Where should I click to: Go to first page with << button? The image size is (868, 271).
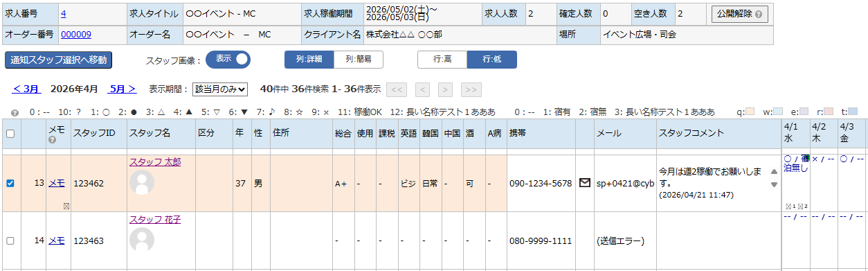point(396,89)
